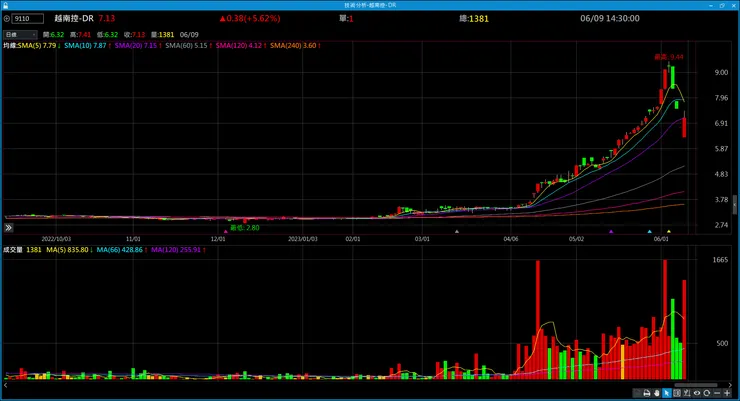Screen dimensions: 740x401
Task: Toggle the eye visibility icon
Action: coord(697,393)
